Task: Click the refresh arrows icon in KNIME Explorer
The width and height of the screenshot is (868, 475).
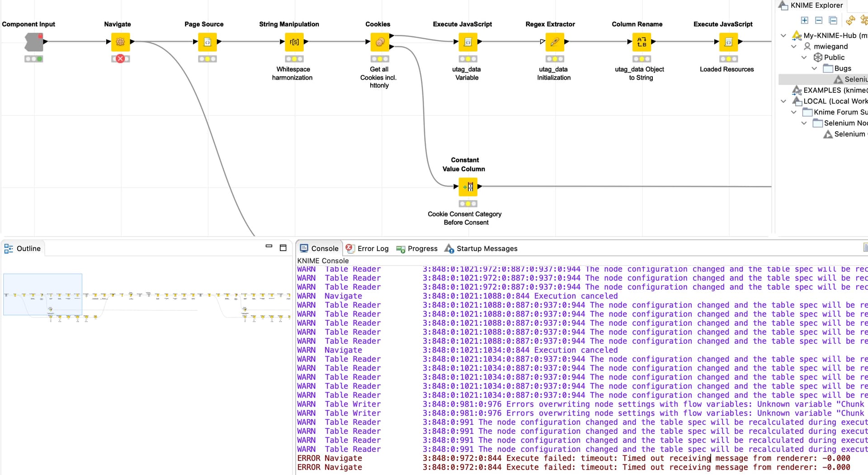Action: (850, 20)
